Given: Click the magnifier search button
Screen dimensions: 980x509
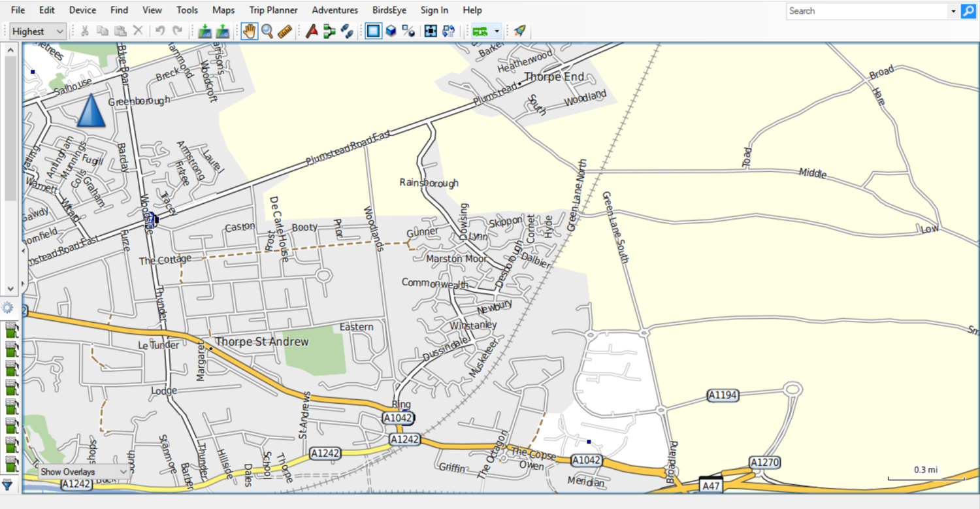Looking at the screenshot, I should click(x=968, y=10).
